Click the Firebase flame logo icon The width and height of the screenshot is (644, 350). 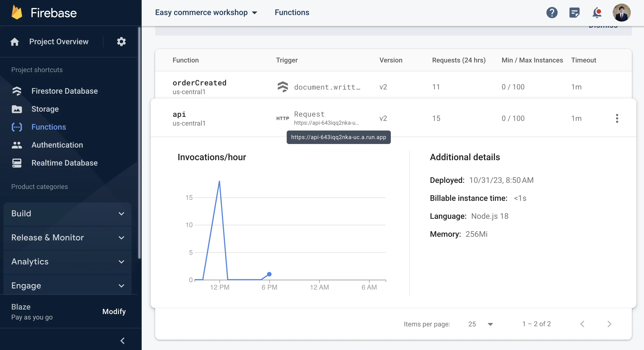click(17, 13)
